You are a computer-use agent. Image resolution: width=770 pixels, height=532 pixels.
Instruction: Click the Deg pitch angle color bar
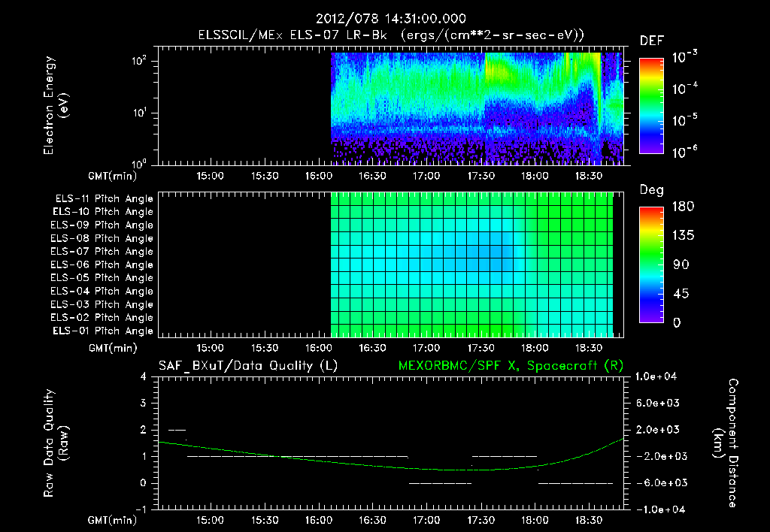[651, 265]
